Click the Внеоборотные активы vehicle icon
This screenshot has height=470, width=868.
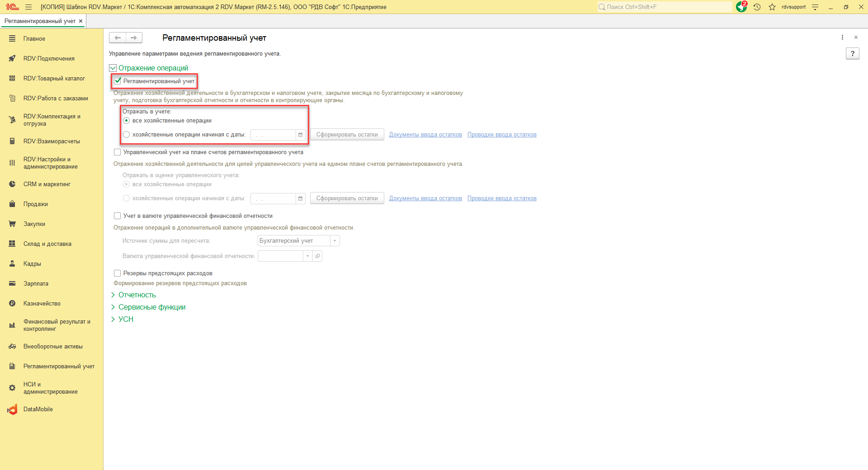coord(12,347)
